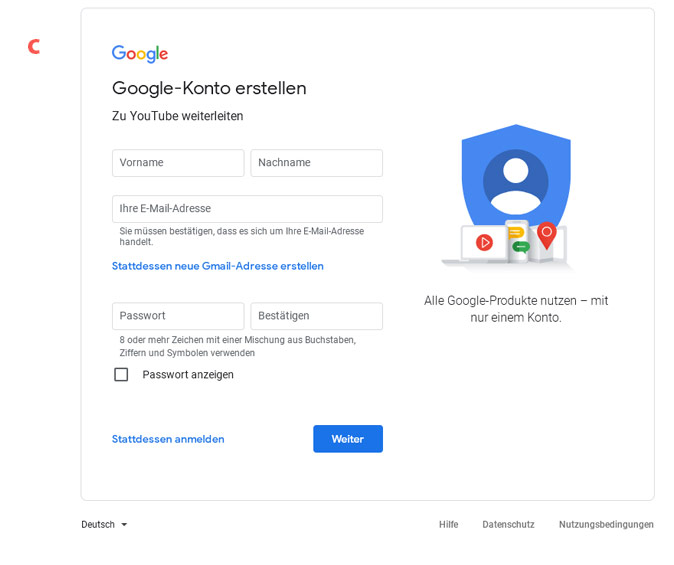The height and width of the screenshot is (565, 674).
Task: Open the Nutzungsbedingungen footer link
Action: [606, 524]
